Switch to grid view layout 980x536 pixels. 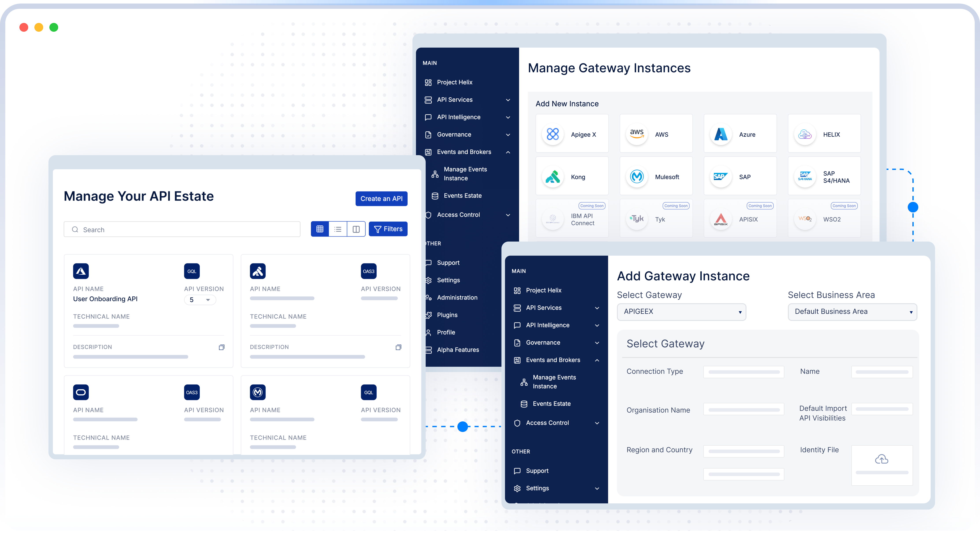click(x=319, y=229)
